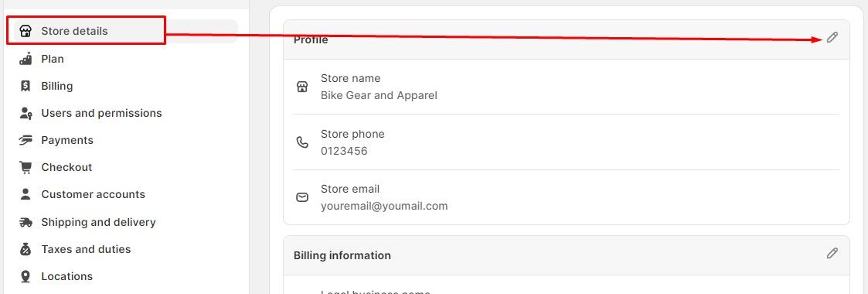
Task: Click the Plan sidebar icon
Action: tap(26, 59)
